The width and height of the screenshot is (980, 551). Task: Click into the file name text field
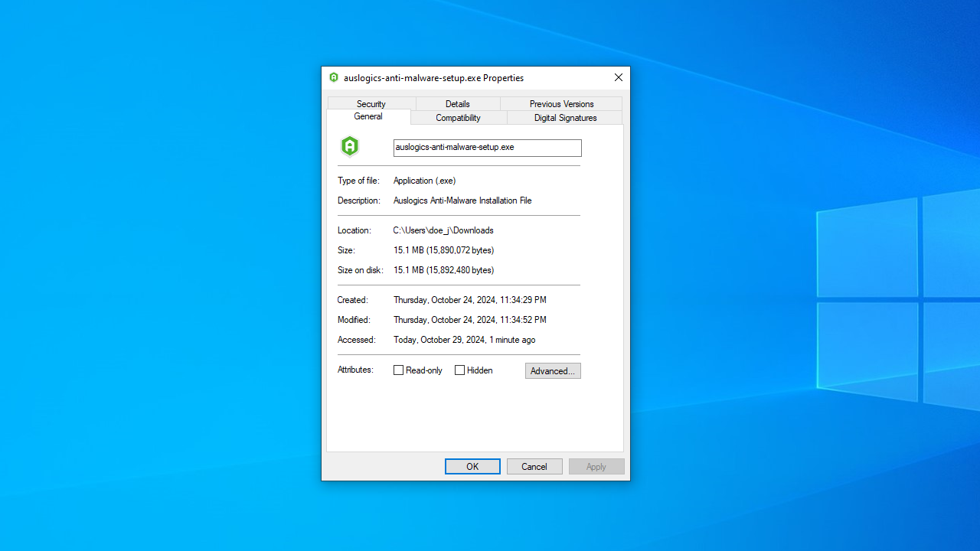point(487,148)
